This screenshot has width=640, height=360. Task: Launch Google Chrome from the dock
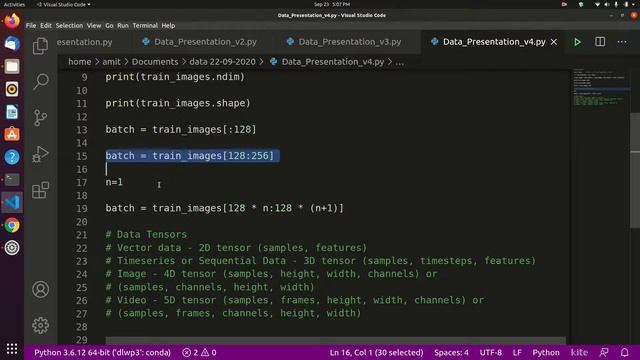click(x=12, y=225)
